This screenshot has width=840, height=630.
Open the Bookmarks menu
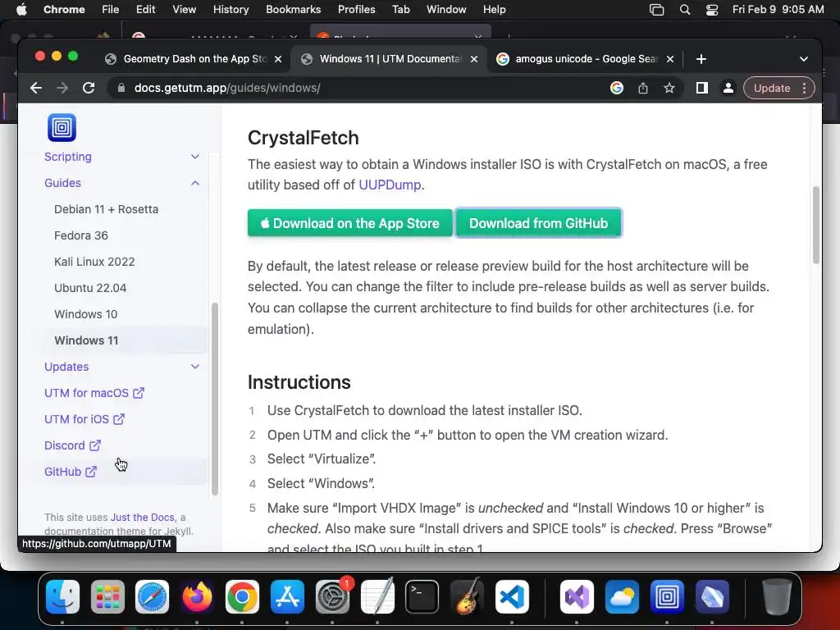click(x=293, y=10)
